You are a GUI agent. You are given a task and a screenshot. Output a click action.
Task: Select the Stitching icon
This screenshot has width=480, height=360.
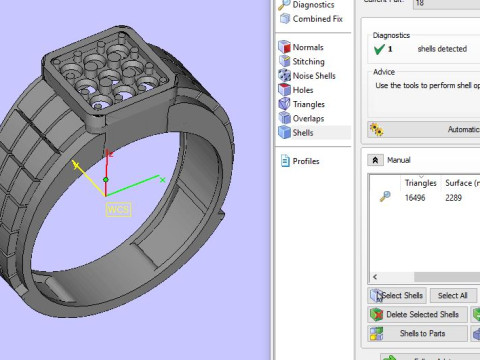pyautogui.click(x=284, y=61)
